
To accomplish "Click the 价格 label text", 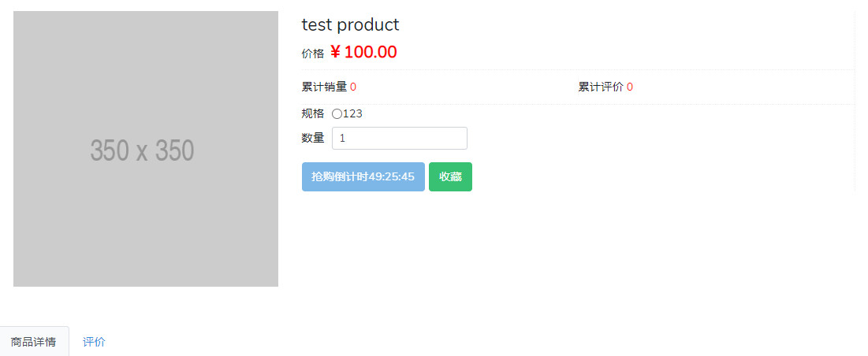I will [313, 54].
